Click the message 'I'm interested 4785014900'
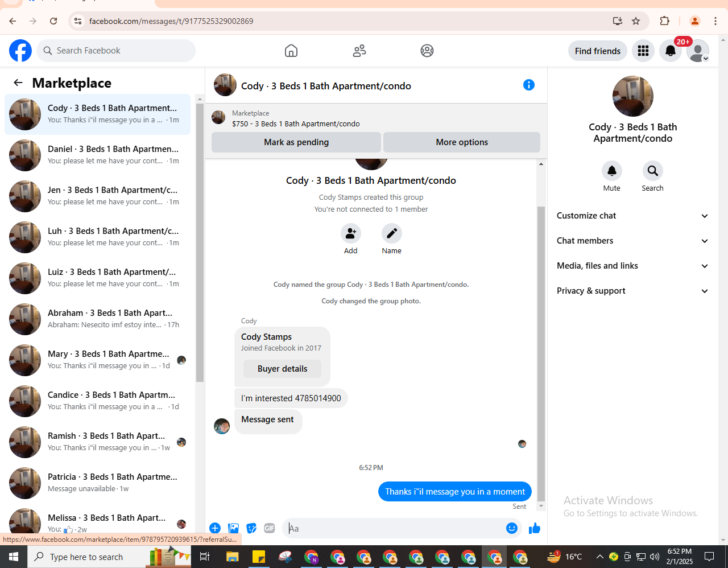This screenshot has width=728, height=568. pyautogui.click(x=291, y=398)
